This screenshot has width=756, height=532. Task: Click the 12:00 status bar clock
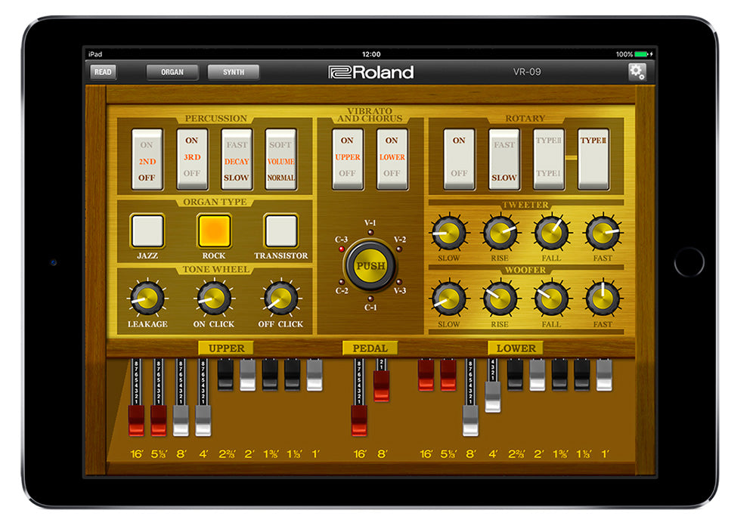pyautogui.click(x=371, y=54)
